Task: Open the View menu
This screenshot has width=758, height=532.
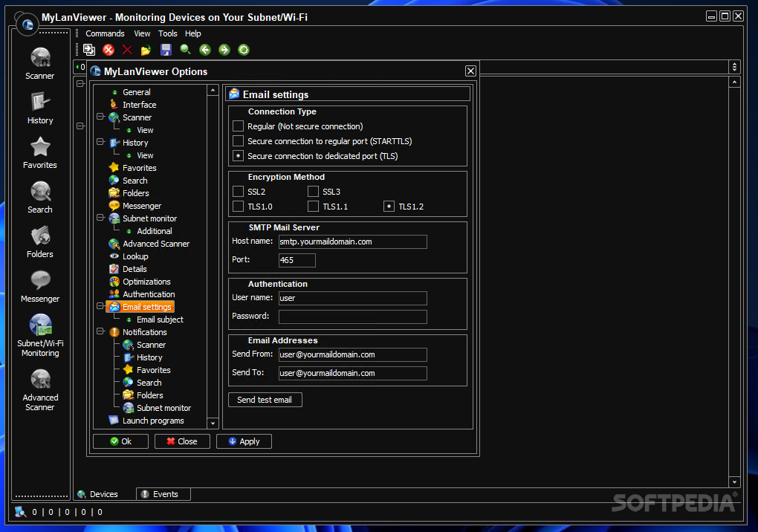Action: [142, 34]
